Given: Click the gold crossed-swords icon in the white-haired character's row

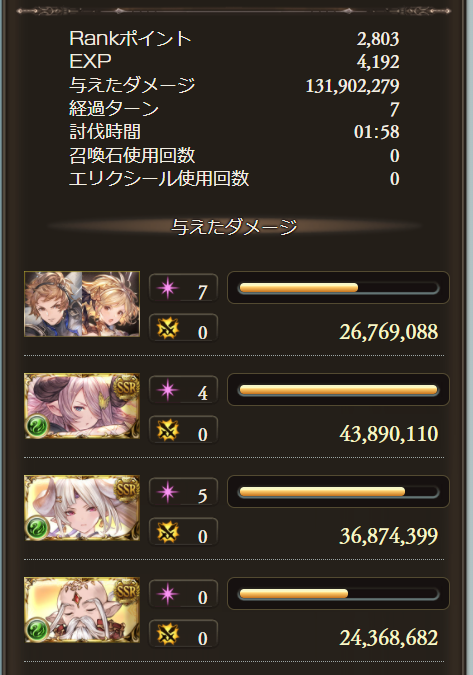Looking at the screenshot, I should 167,533.
